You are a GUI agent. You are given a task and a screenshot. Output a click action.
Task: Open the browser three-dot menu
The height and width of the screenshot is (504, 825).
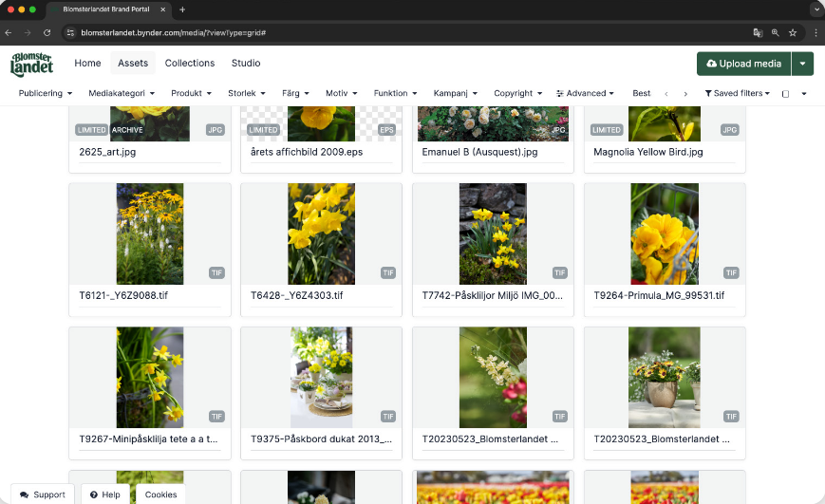[x=815, y=32]
